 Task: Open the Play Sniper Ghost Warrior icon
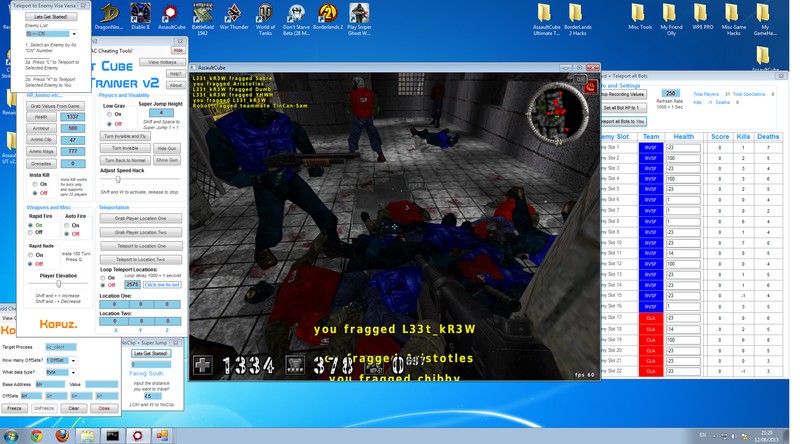359,19
